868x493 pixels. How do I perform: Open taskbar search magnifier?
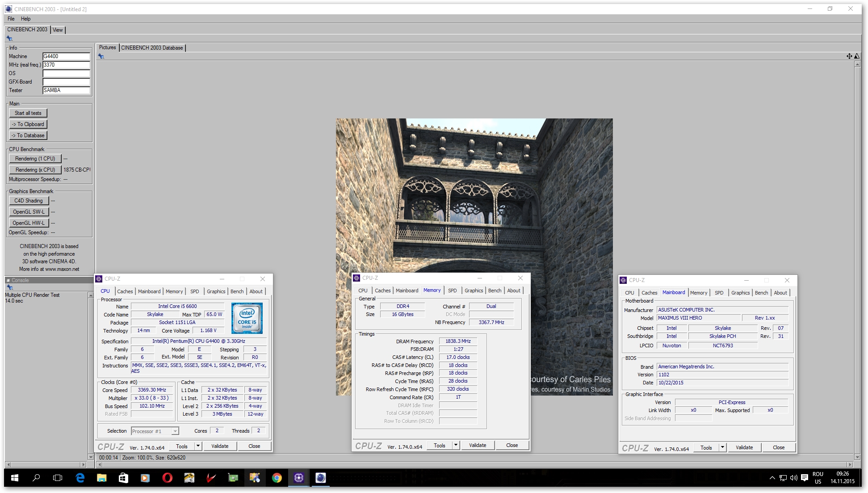pos(36,478)
